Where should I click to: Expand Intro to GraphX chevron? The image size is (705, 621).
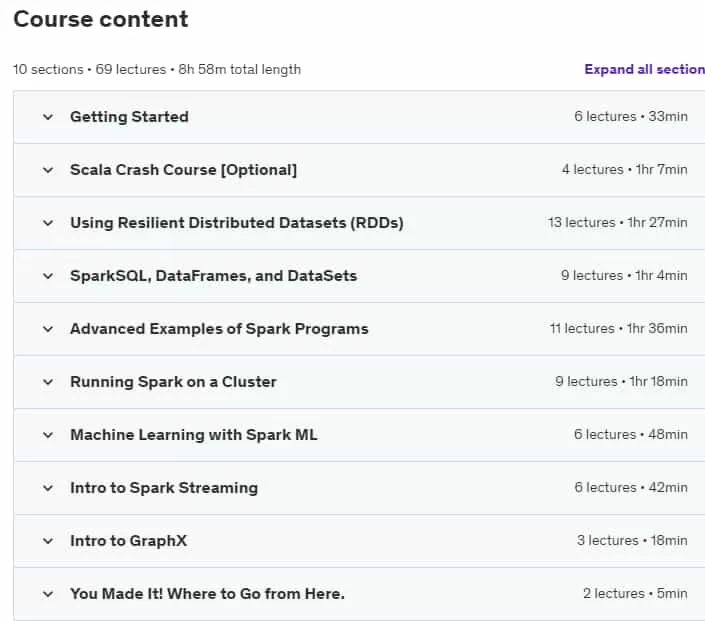tap(48, 541)
